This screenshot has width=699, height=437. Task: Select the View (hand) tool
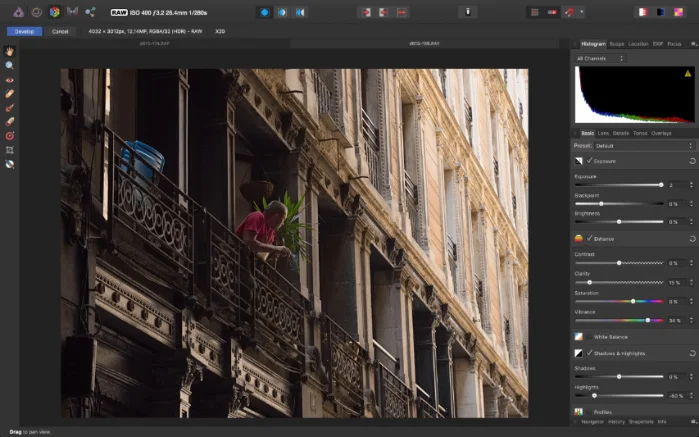tap(9, 50)
